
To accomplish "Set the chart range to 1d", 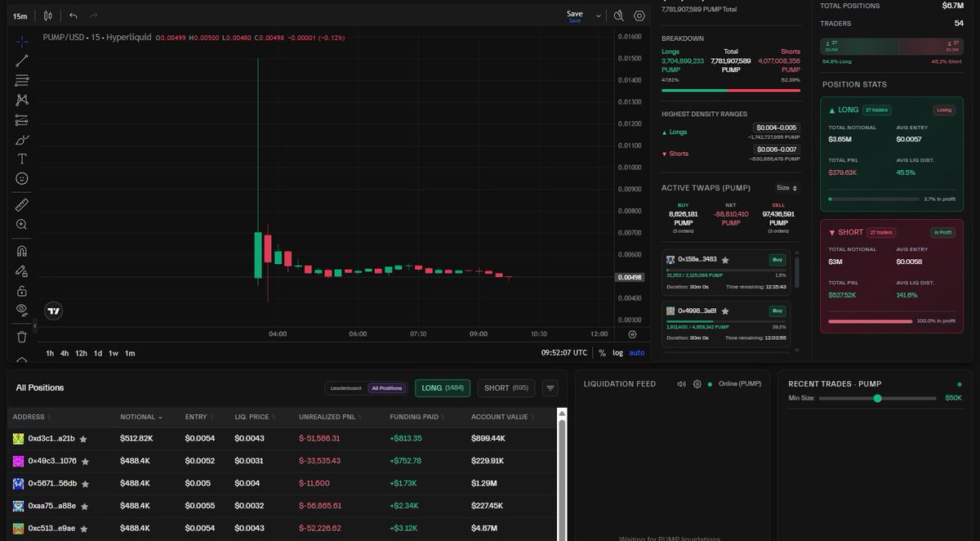I will click(x=98, y=353).
